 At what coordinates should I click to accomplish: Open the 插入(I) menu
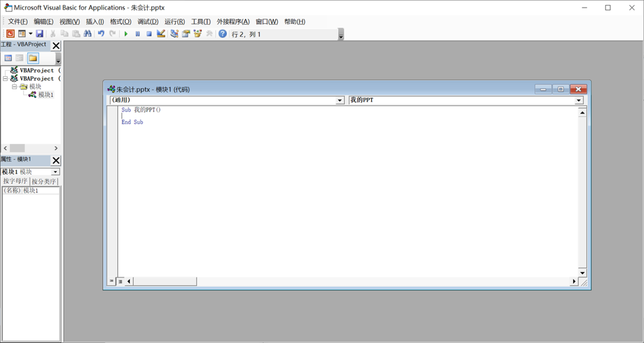pyautogui.click(x=95, y=22)
